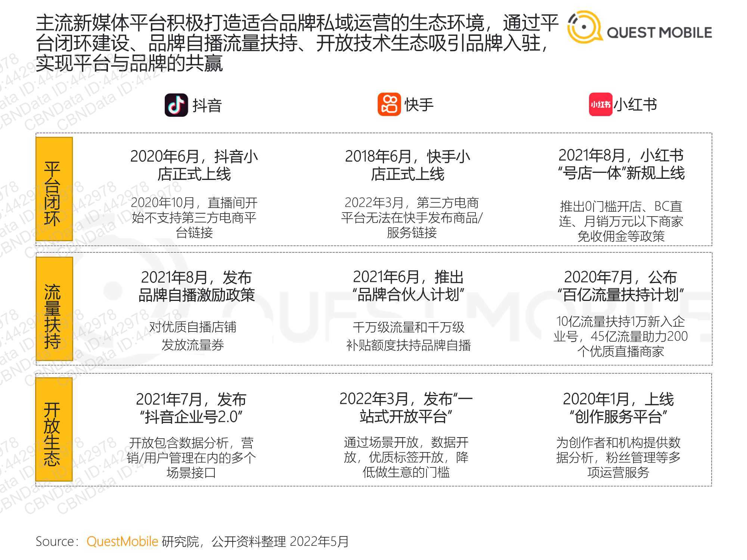Click text 2020年10月，直播间开始不支持第三方电商平台链接
This screenshot has height=560, width=747.
(x=194, y=218)
